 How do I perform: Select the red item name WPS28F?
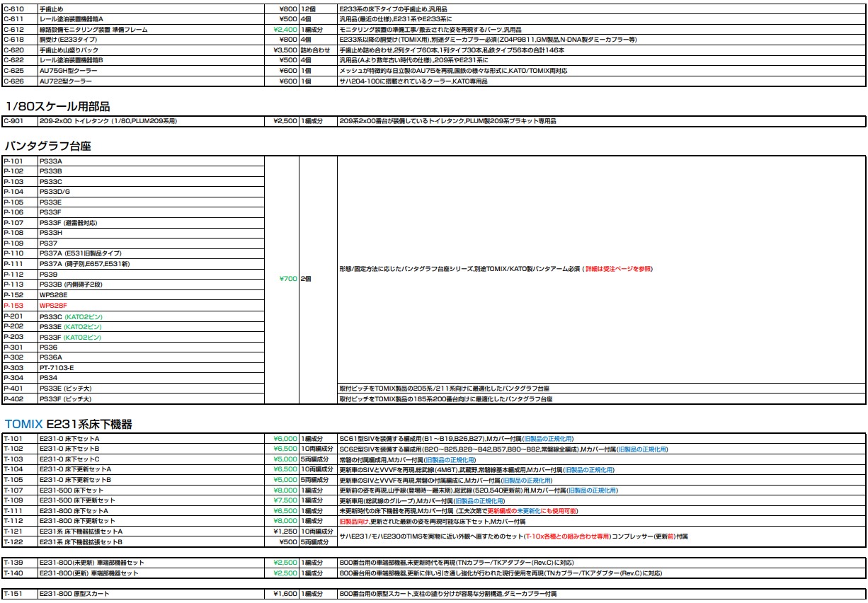pos(54,305)
